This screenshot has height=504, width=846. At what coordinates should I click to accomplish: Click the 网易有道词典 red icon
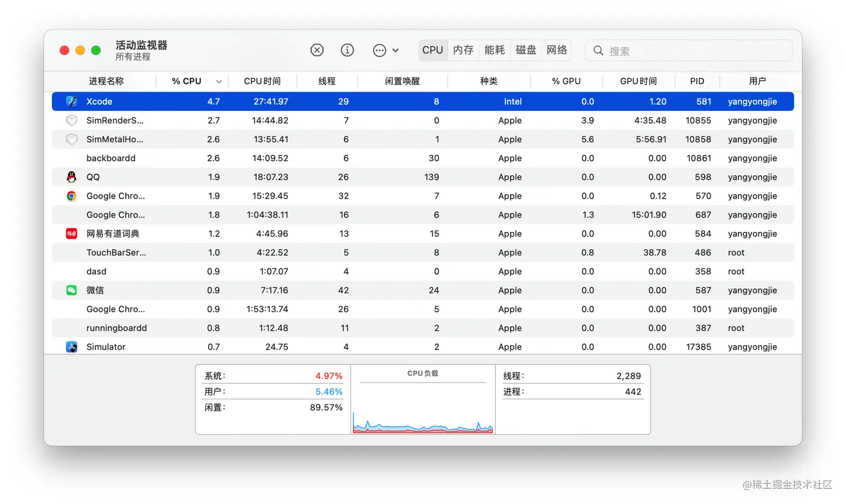pyautogui.click(x=71, y=233)
